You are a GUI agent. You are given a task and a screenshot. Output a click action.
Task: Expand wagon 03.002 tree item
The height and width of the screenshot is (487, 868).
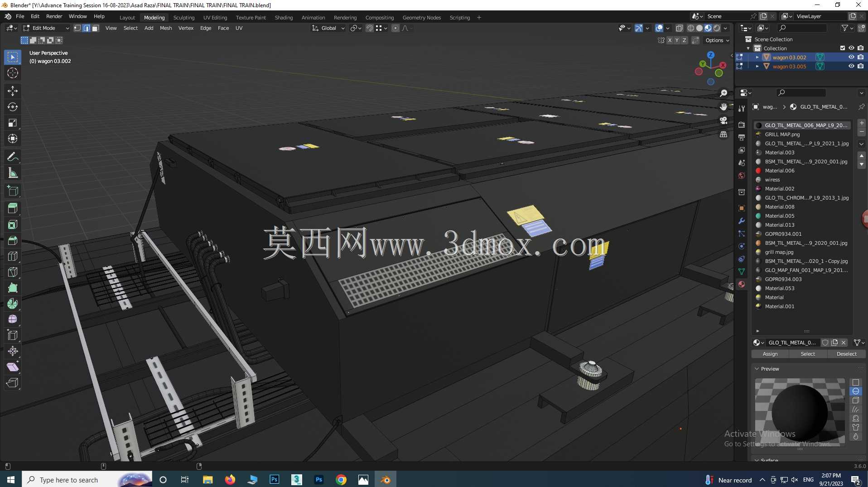coord(757,57)
